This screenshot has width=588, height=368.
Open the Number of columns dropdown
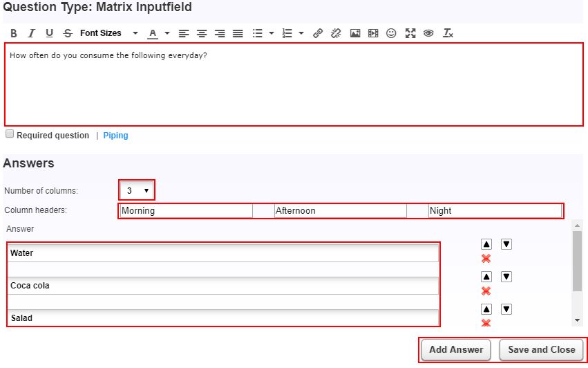[137, 190]
